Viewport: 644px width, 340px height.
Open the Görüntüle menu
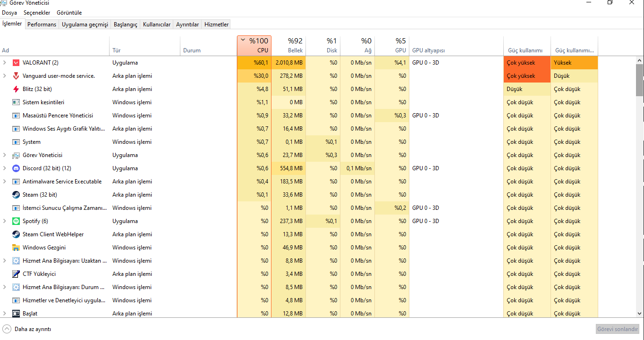pyautogui.click(x=69, y=13)
